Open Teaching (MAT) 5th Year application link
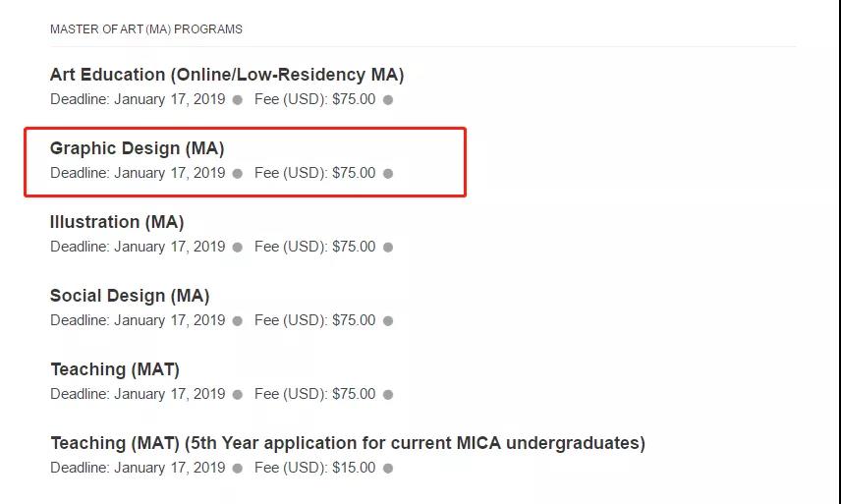 (348, 443)
